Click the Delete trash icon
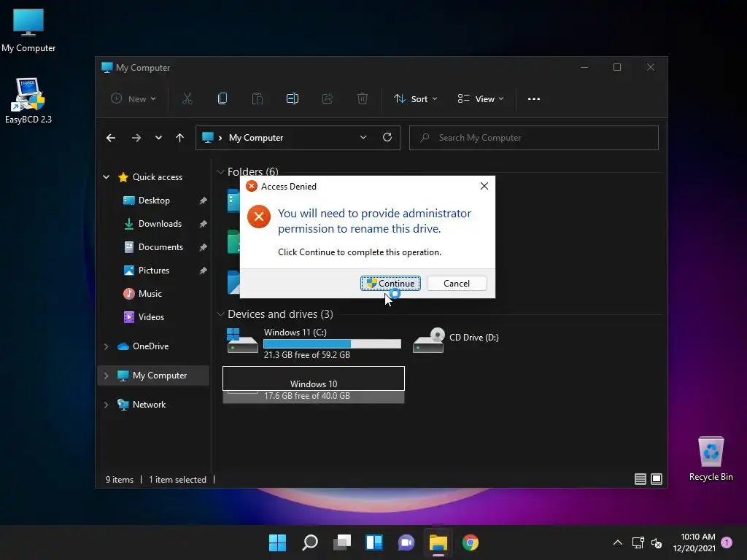This screenshot has width=747, height=560. [362, 98]
